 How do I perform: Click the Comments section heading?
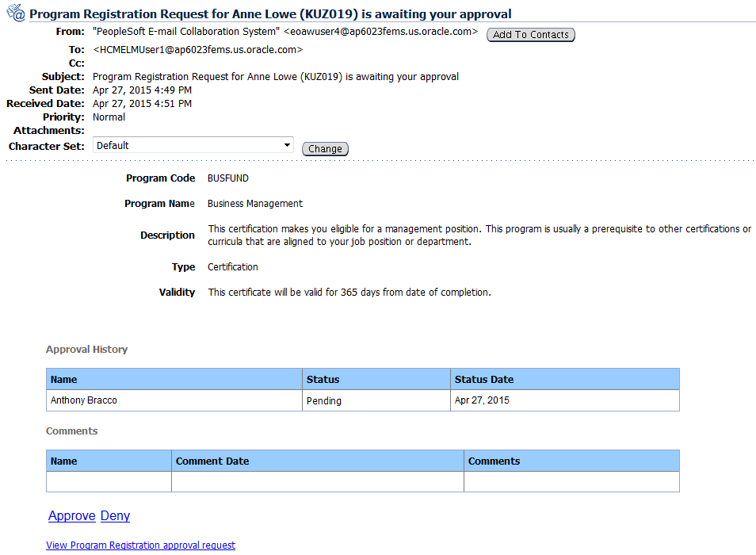click(71, 431)
